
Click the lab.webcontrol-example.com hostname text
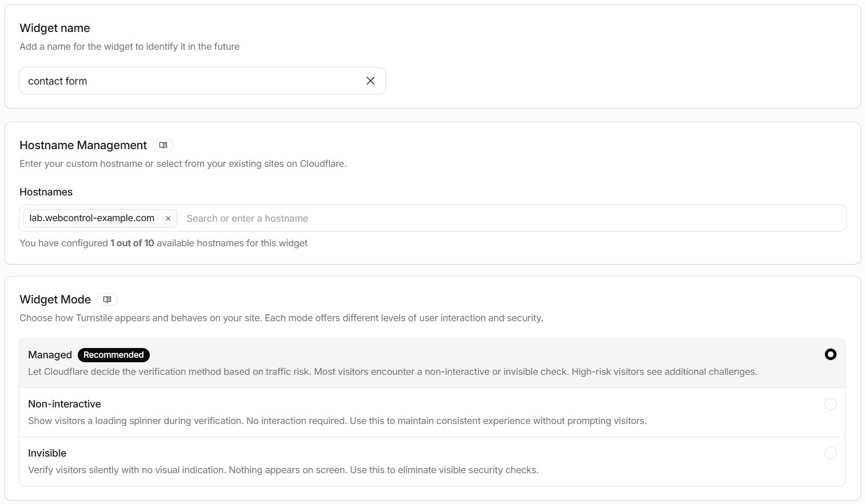pyautogui.click(x=92, y=218)
